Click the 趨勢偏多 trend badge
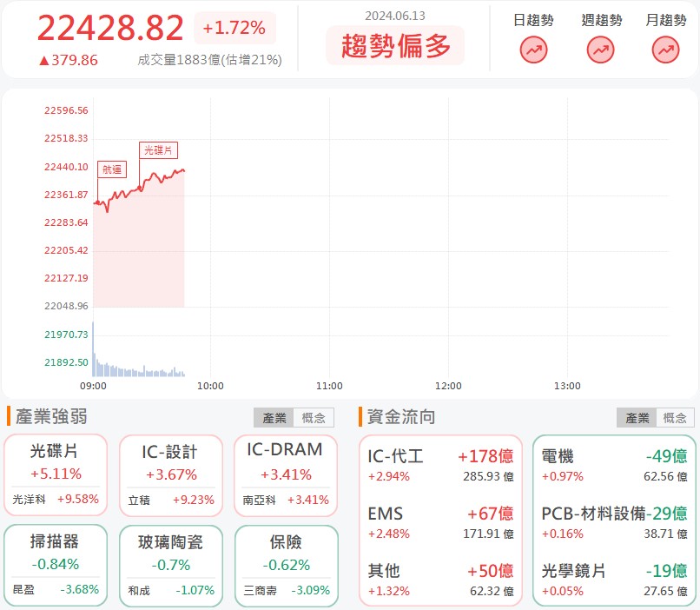Viewport: 700px width, 610px height. point(395,45)
